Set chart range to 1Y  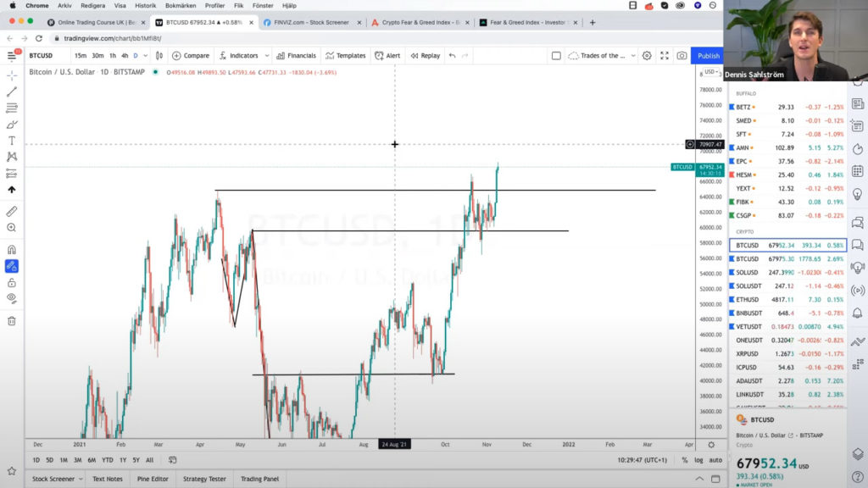(123, 460)
